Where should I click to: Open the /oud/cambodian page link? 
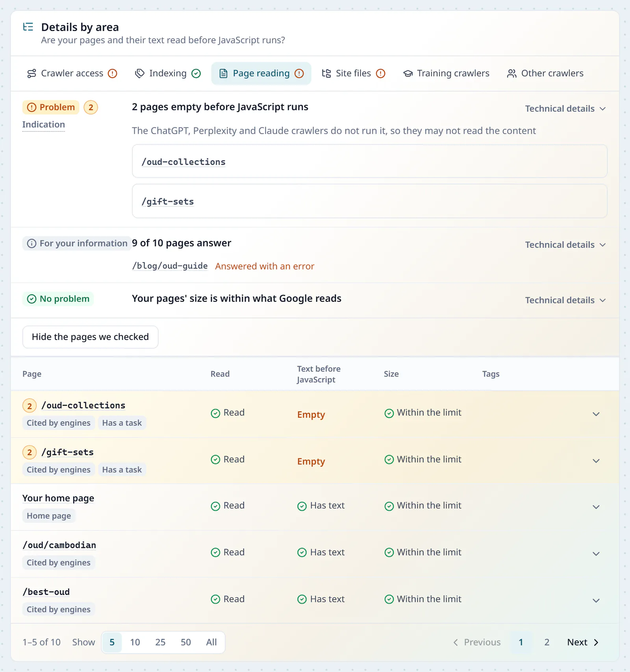(59, 545)
